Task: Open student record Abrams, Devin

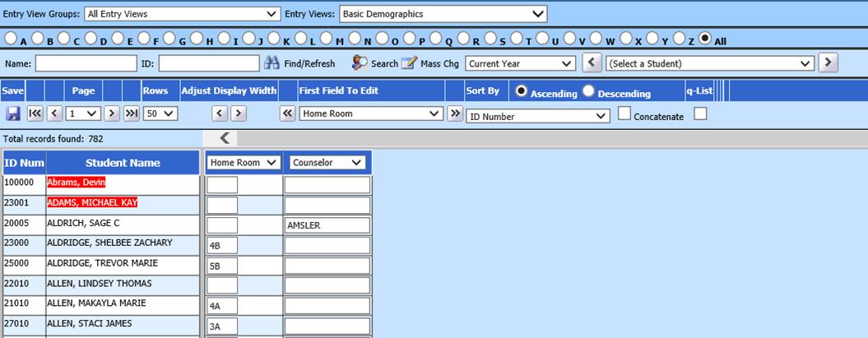Action: [x=77, y=183]
